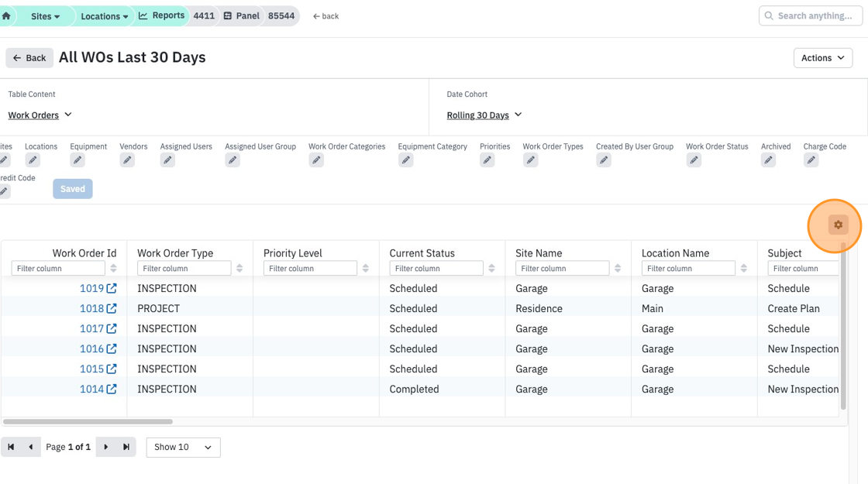
Task: Open table settings gear icon
Action: [x=838, y=225]
